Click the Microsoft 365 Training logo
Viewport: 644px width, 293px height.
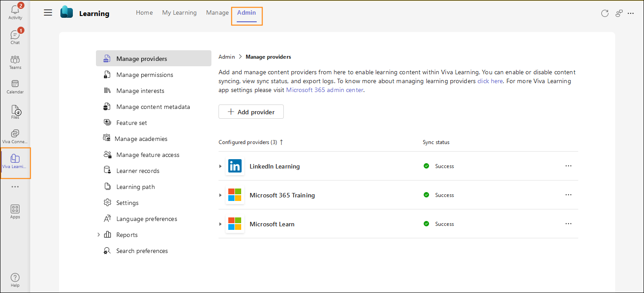coord(235,195)
